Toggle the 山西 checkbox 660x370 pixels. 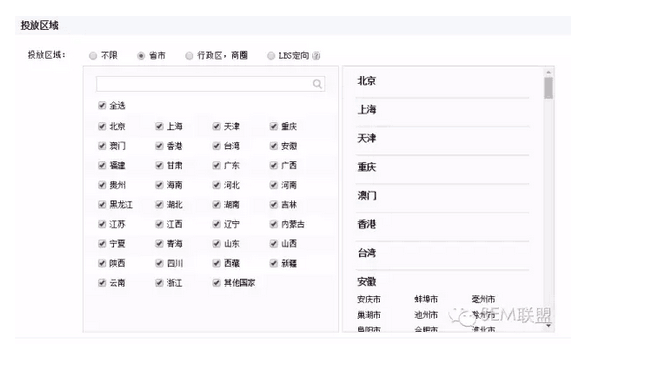pos(274,243)
